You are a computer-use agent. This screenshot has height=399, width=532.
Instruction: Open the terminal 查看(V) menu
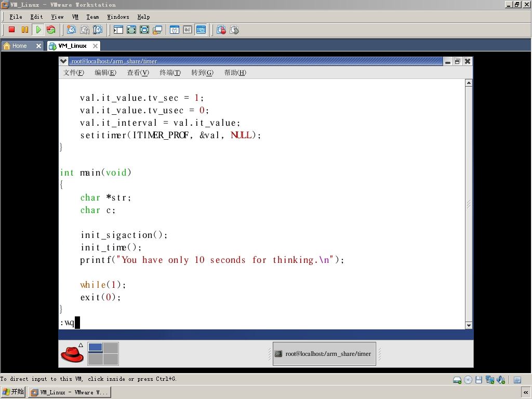point(138,73)
